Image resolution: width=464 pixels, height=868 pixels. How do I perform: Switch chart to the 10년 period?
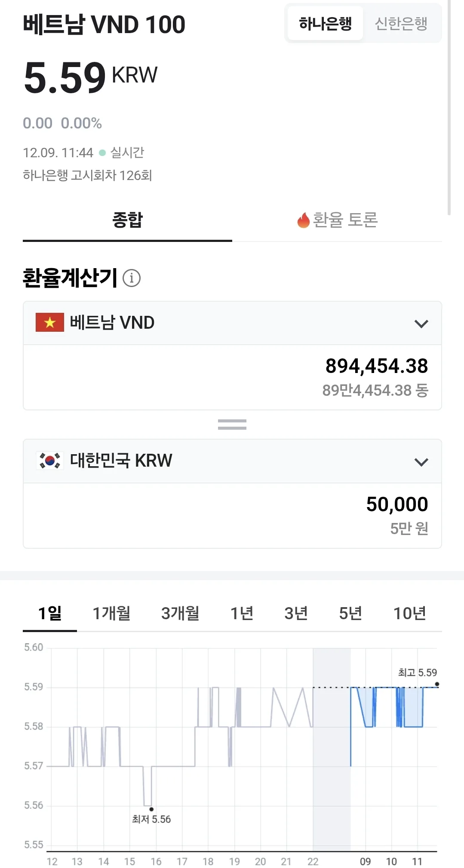(410, 613)
